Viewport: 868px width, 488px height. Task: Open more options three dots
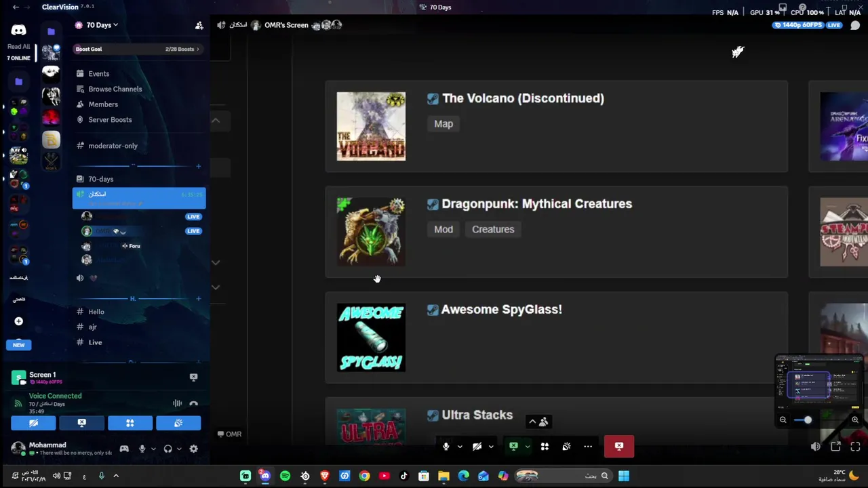[588, 447]
